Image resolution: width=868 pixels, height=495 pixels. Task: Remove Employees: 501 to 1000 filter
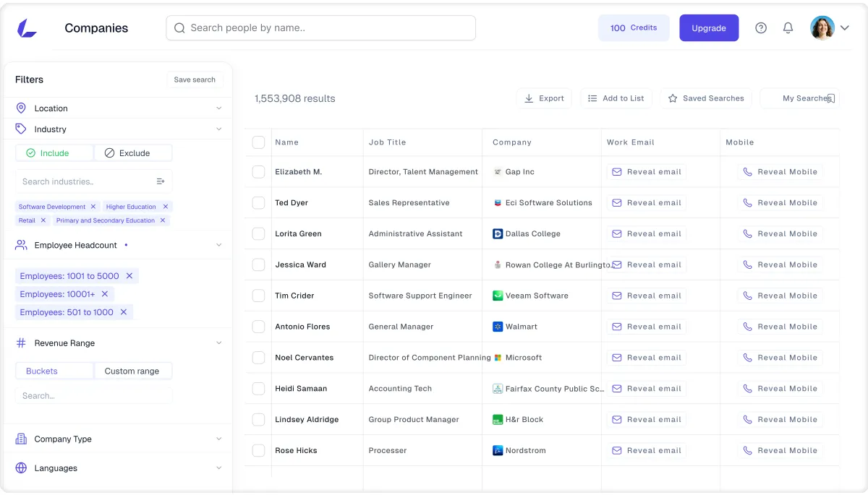coord(124,312)
